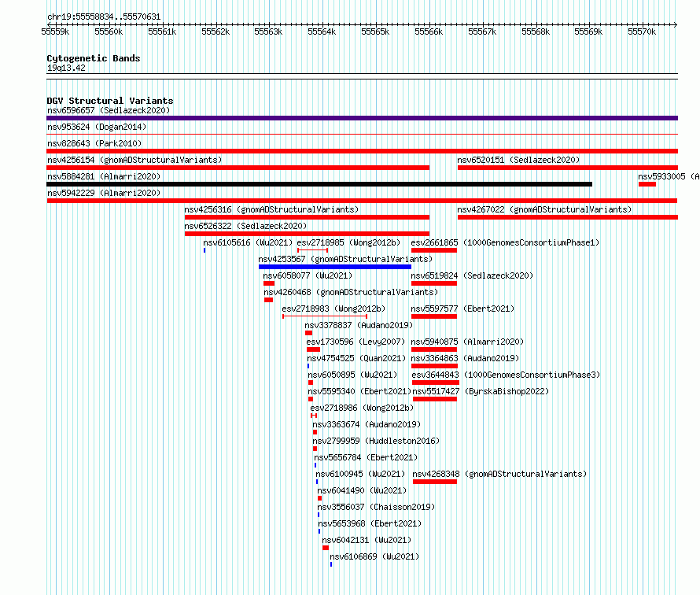Click the small red nsv5933005 bar

tap(647, 184)
